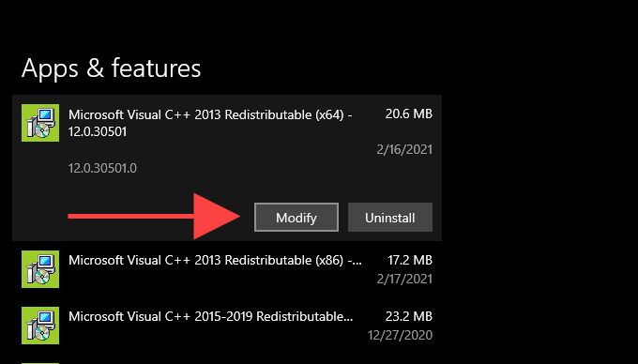Click the Apps & features heading
Screen dimensions: 638x364
click(111, 68)
